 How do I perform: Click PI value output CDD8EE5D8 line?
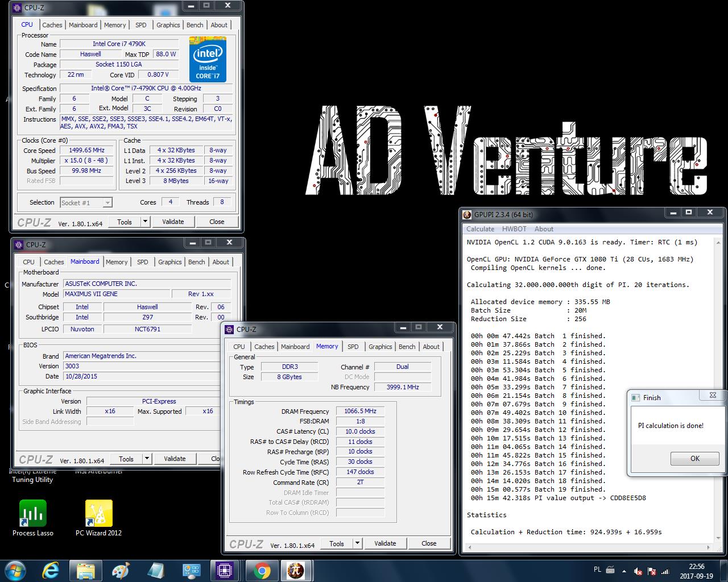558,498
